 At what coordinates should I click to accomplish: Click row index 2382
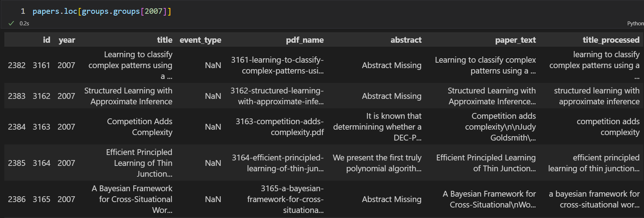[x=17, y=65]
